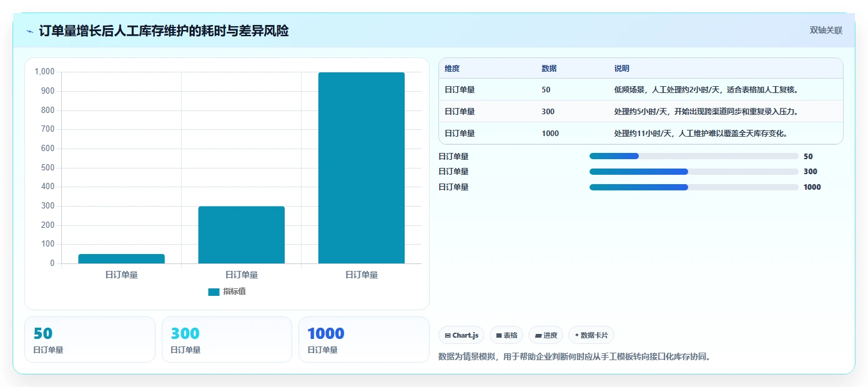Open the stat card showing 1000

pyautogui.click(x=364, y=340)
